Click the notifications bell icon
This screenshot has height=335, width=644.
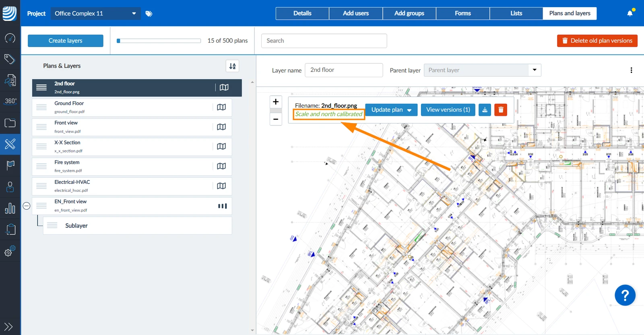click(630, 13)
